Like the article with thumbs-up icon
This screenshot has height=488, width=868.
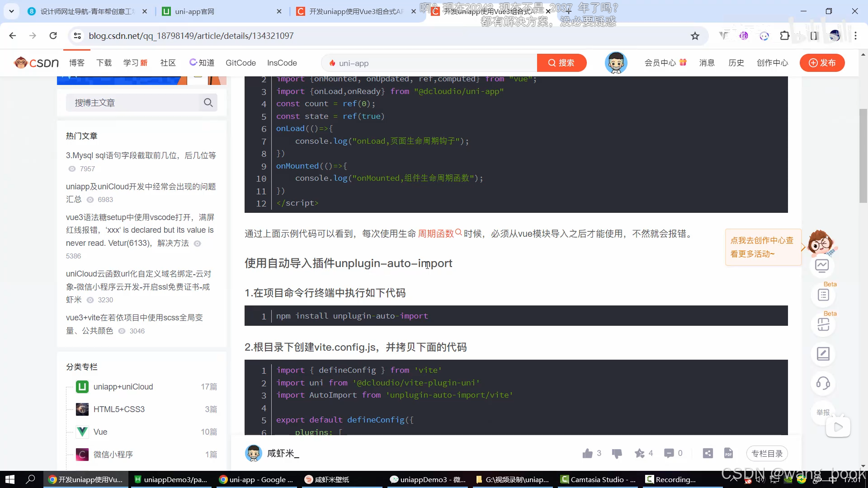click(587, 453)
